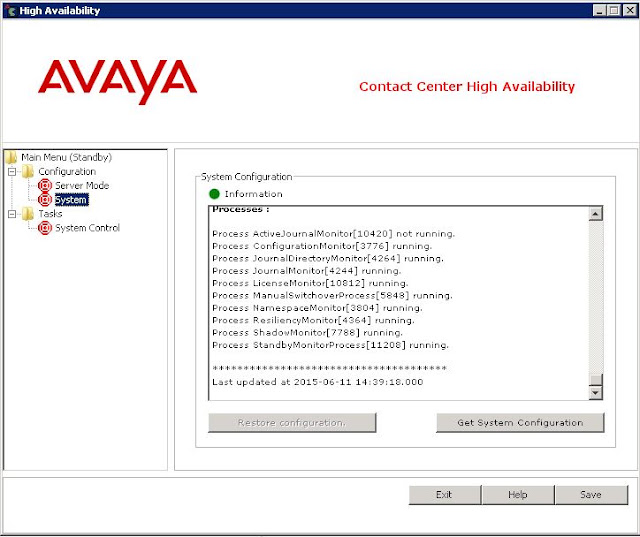Screen dimensions: 640x537
Task: Click the 'Process ShadowMonitor[7788] running' line
Action: [x=307, y=333]
